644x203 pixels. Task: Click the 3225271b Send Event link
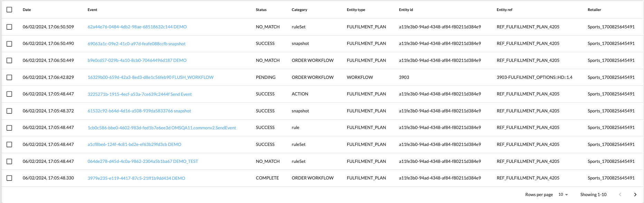(x=140, y=94)
